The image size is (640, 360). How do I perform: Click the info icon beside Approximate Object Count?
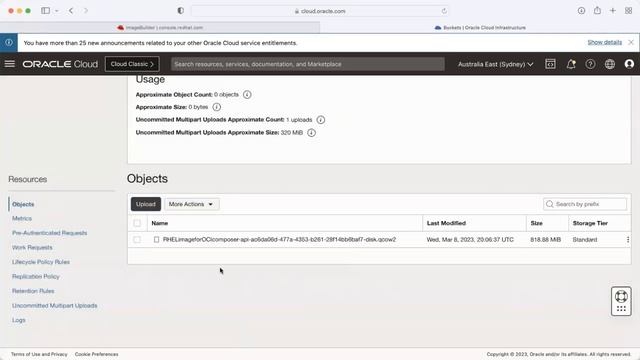247,94
